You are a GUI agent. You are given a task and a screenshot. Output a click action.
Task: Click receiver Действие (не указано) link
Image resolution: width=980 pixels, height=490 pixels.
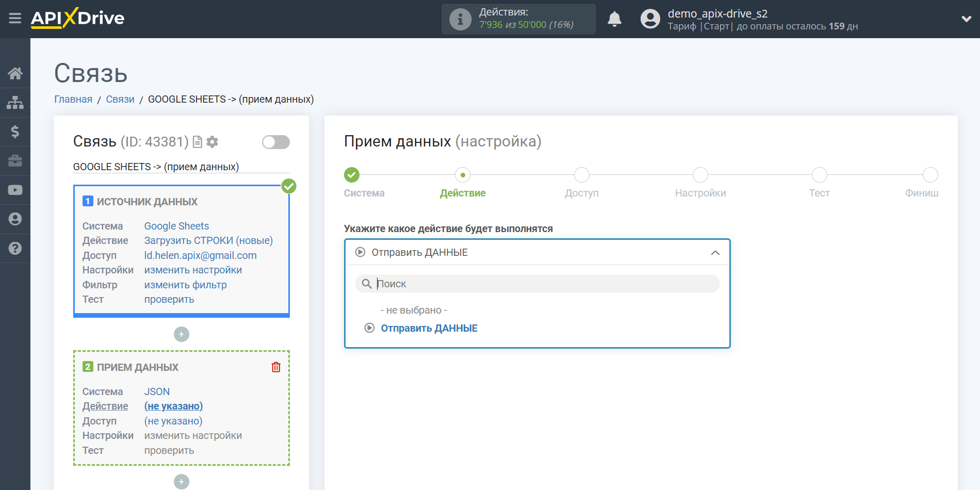173,406
